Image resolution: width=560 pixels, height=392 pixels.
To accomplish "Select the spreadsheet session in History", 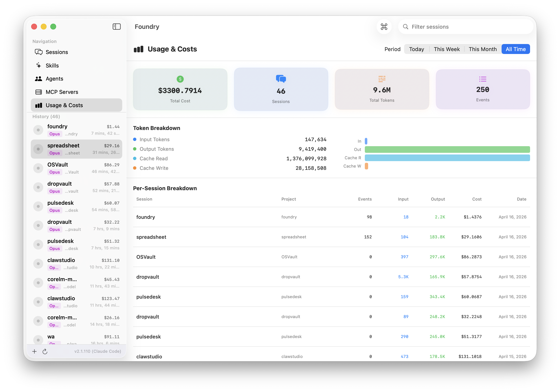I will pyautogui.click(x=76, y=149).
